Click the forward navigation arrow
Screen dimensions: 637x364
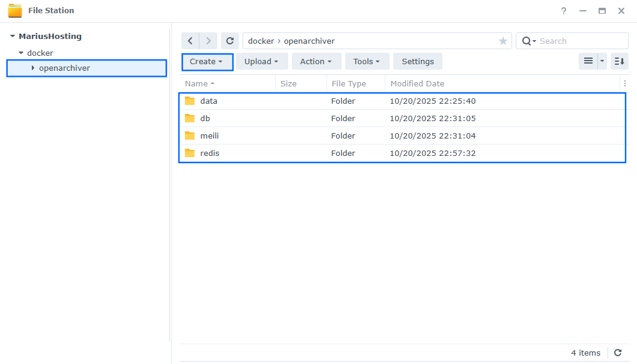click(208, 41)
